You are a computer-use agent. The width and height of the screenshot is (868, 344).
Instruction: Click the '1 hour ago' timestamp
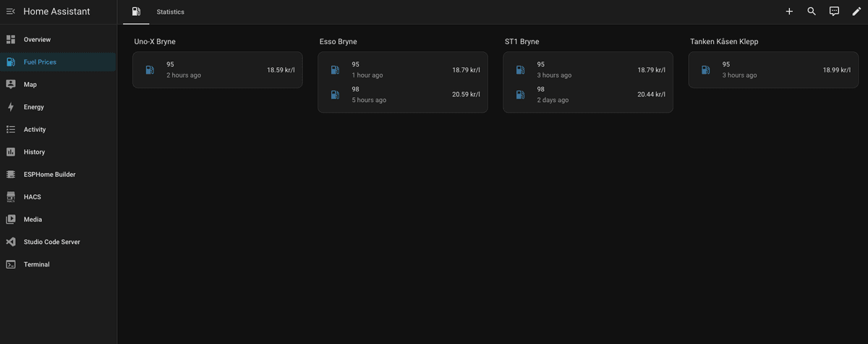click(367, 75)
